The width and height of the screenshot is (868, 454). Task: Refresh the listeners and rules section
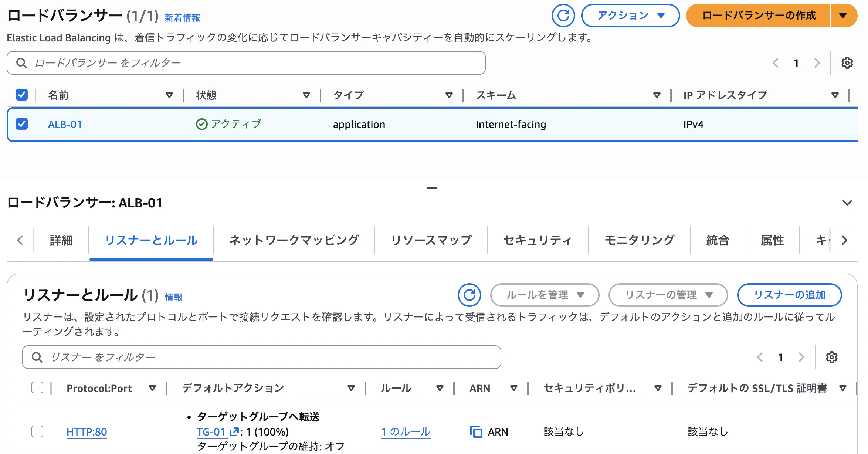[469, 295]
